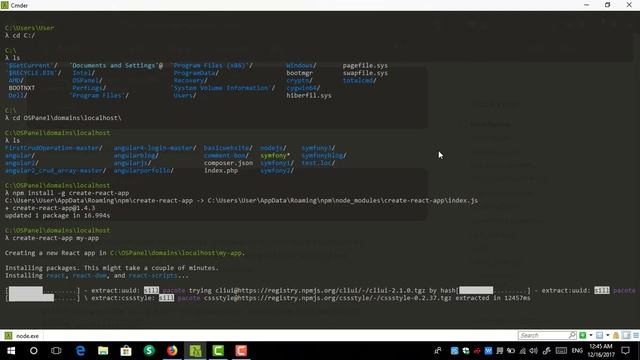Screen dimensions: 640x360
Task: Click the command 'npm install -g create-react-app'
Action: pyautogui.click(x=70, y=193)
